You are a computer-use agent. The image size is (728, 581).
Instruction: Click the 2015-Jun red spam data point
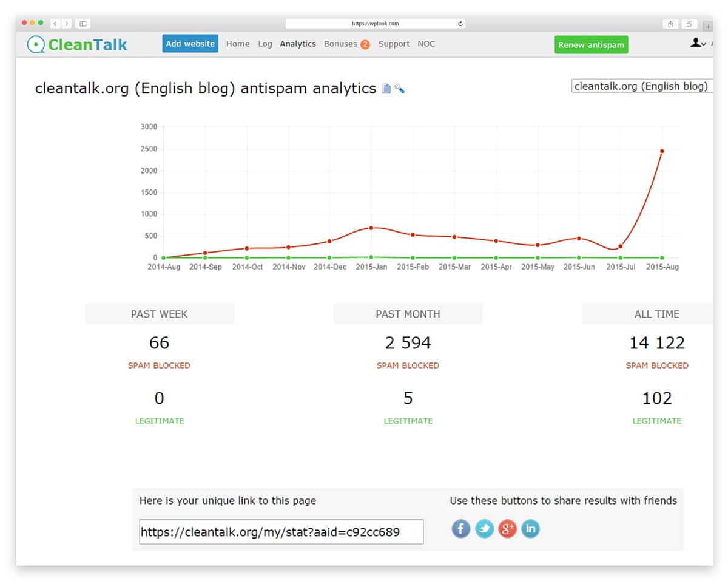pyautogui.click(x=579, y=239)
